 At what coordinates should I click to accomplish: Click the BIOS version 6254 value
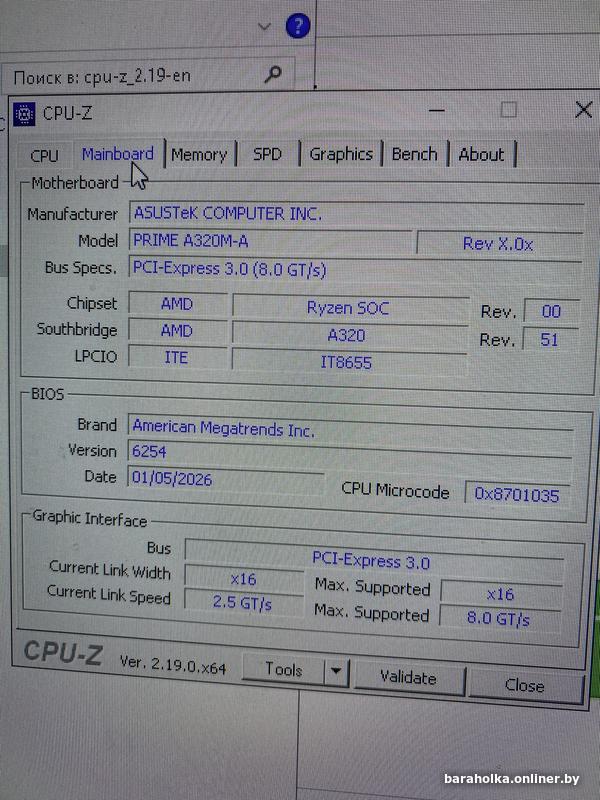[x=350, y=453]
